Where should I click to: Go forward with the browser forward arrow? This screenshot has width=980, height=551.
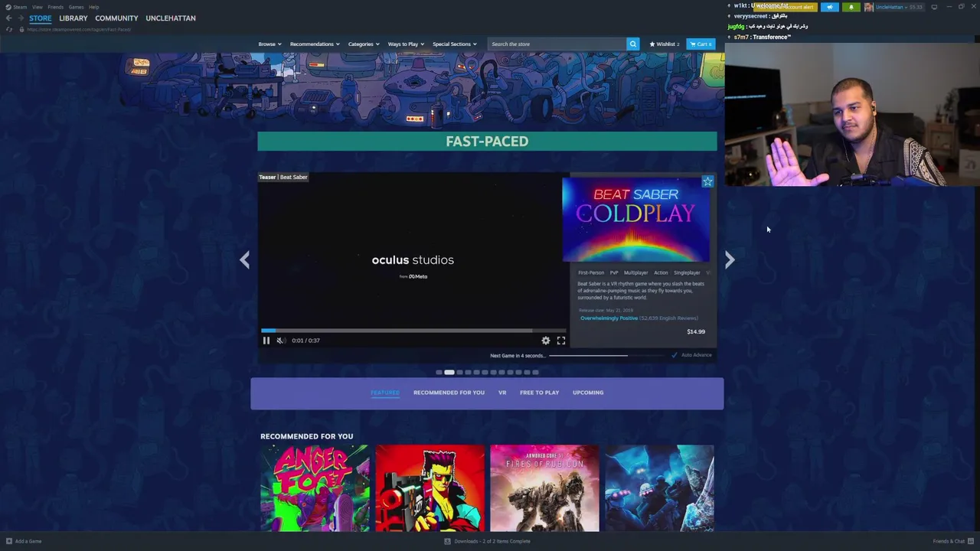pos(21,18)
